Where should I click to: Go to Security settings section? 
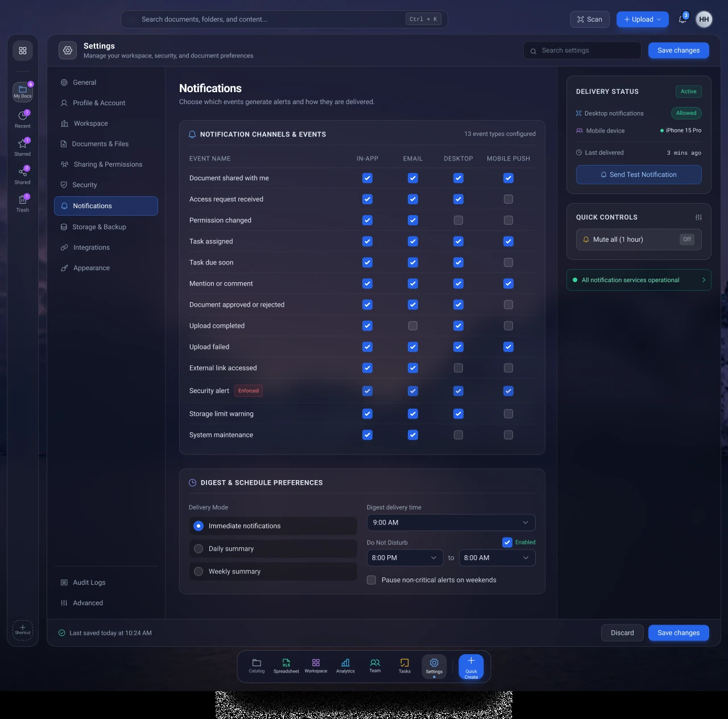106,185
